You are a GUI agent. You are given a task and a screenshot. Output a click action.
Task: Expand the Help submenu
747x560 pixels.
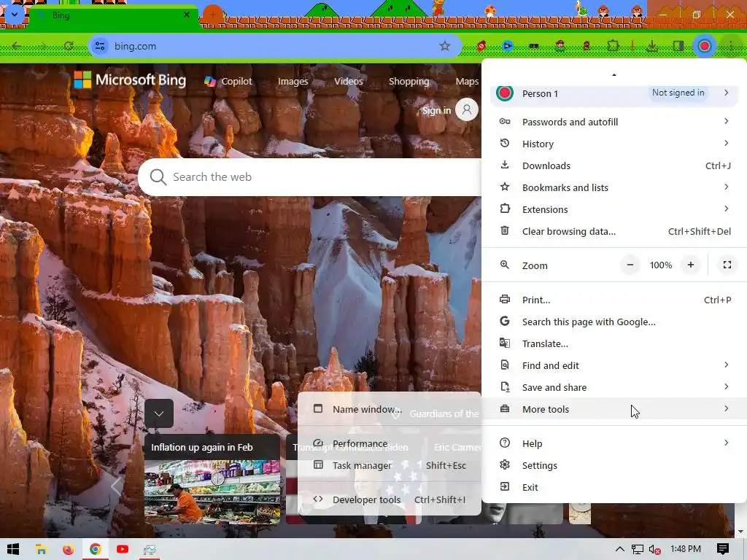614,444
